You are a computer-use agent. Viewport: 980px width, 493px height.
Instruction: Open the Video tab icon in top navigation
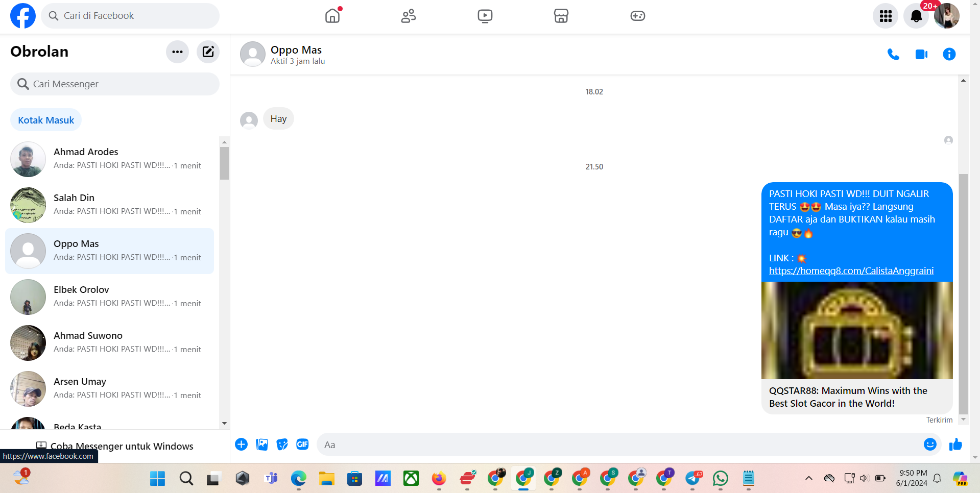point(485,16)
